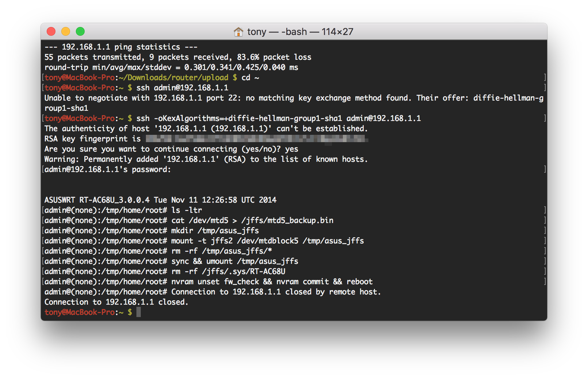Image resolution: width=588 pixels, height=379 pixels.
Task: Click the "-oKexAlgorithms=+diffie-hellman-group1-sha1" option text
Action: [248, 118]
